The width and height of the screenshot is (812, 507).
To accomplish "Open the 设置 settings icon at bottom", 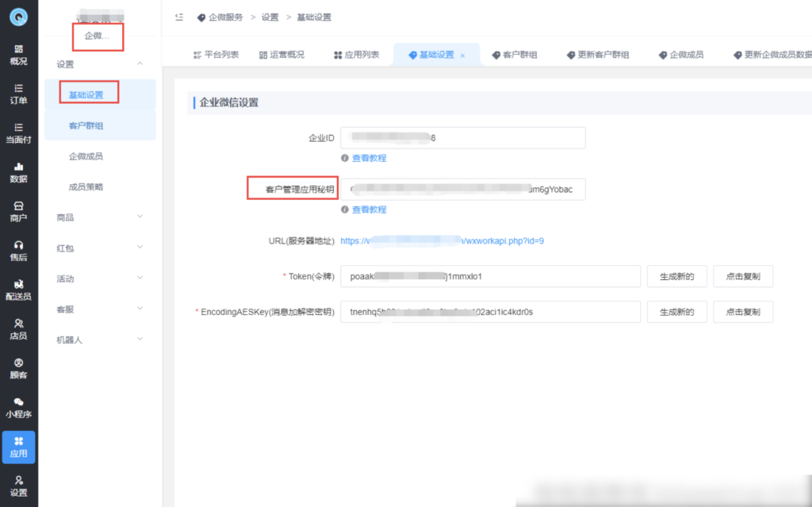I will click(17, 485).
